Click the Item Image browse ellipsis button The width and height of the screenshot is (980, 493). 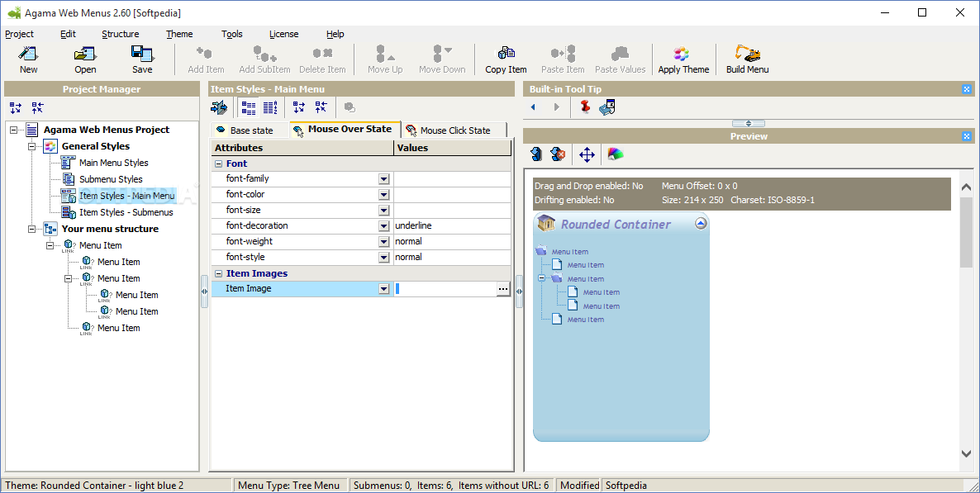pos(503,289)
